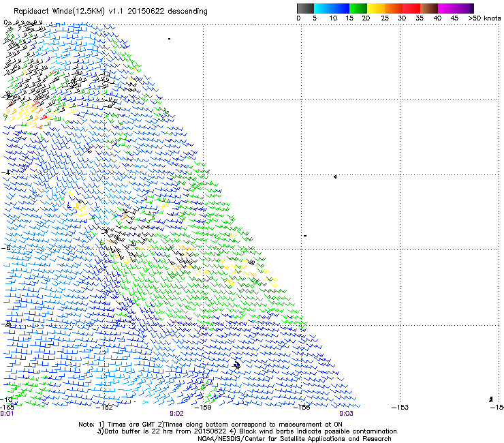Click the '-156' longitude axis label

coord(302,408)
